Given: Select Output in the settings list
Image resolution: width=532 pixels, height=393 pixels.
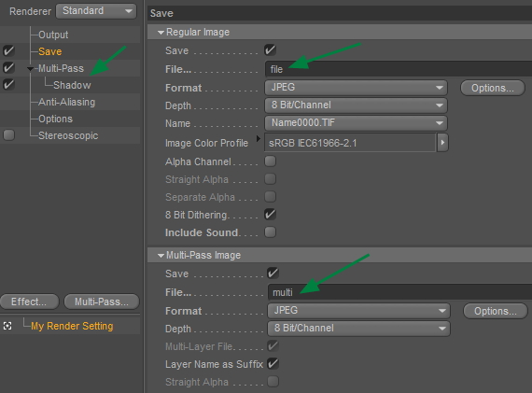Looking at the screenshot, I should click(53, 35).
